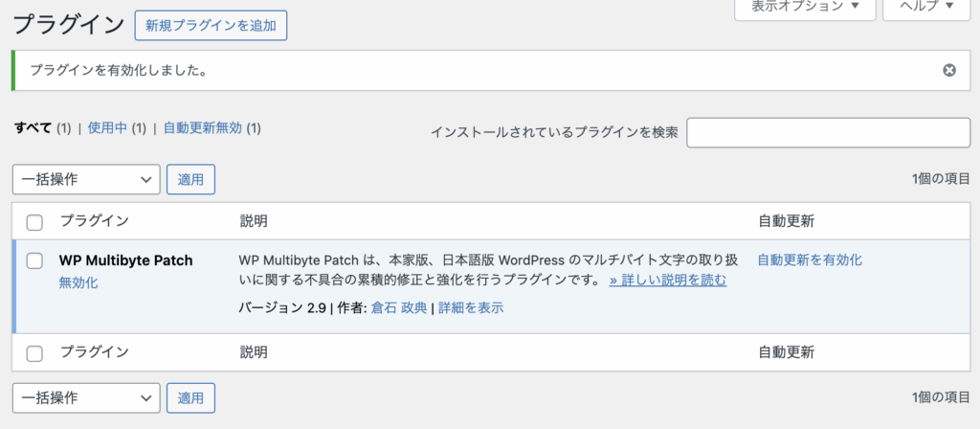Open the bottom 一括操作 bulk actions dropdown

tap(86, 397)
